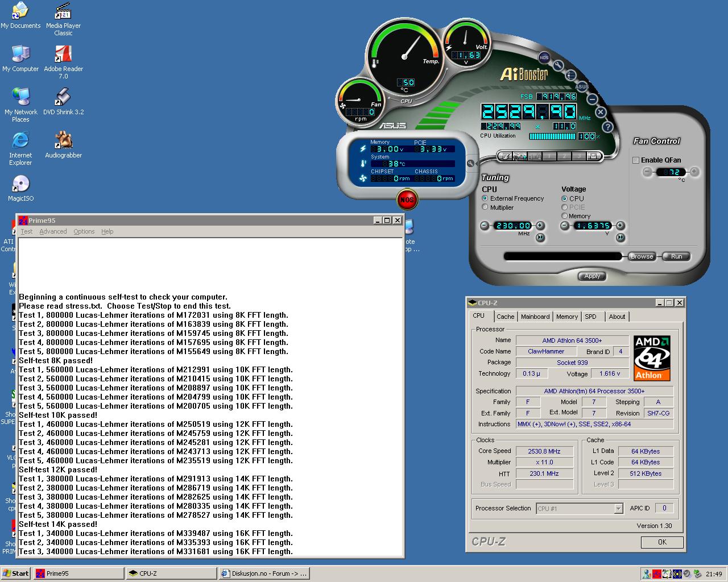Select the Adobe Reader 7.0 desktop icon
Viewport: 728px width, 582px height.
point(63,63)
